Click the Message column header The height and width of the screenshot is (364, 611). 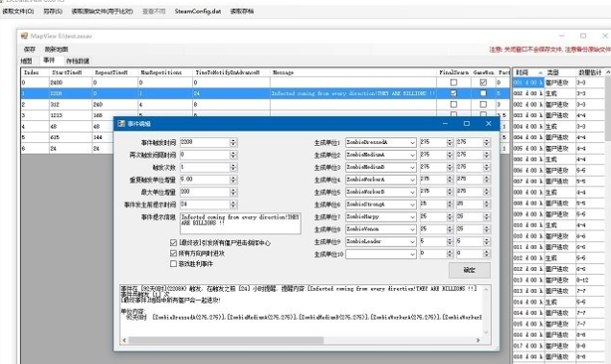point(353,72)
